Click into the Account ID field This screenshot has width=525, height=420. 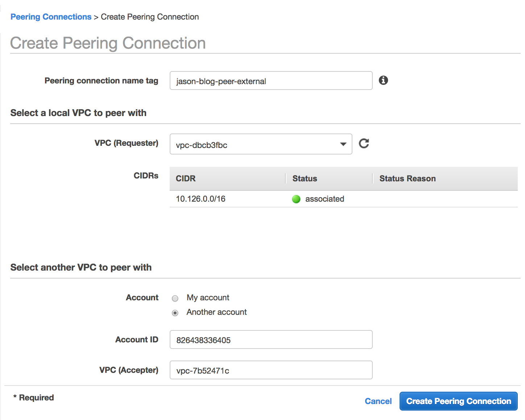click(271, 340)
